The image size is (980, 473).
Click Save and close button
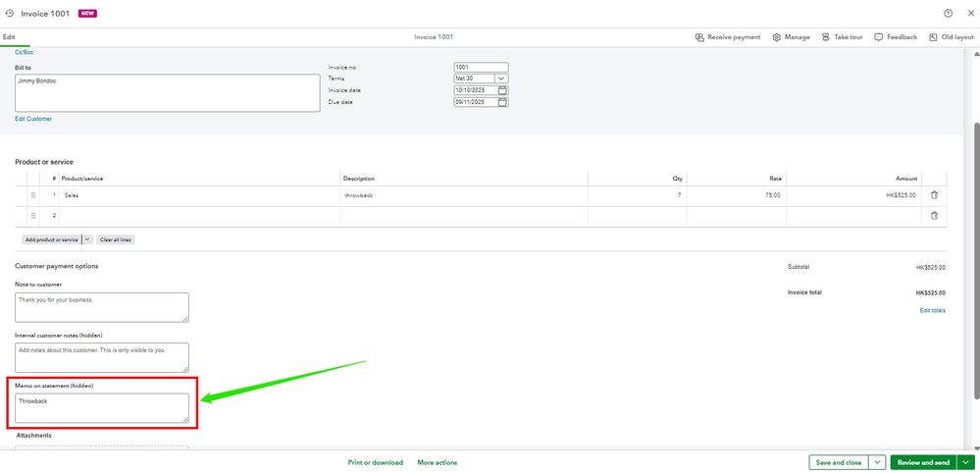click(x=839, y=462)
